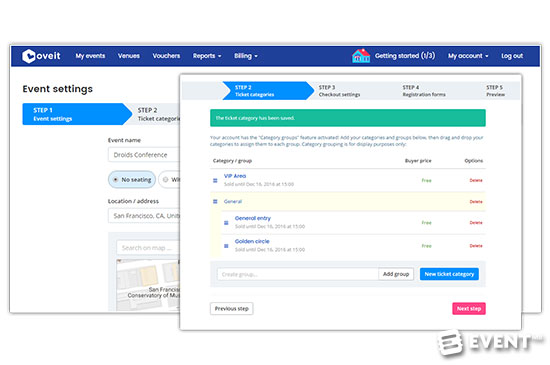
Task: Click the Add group button
Action: pyautogui.click(x=396, y=274)
